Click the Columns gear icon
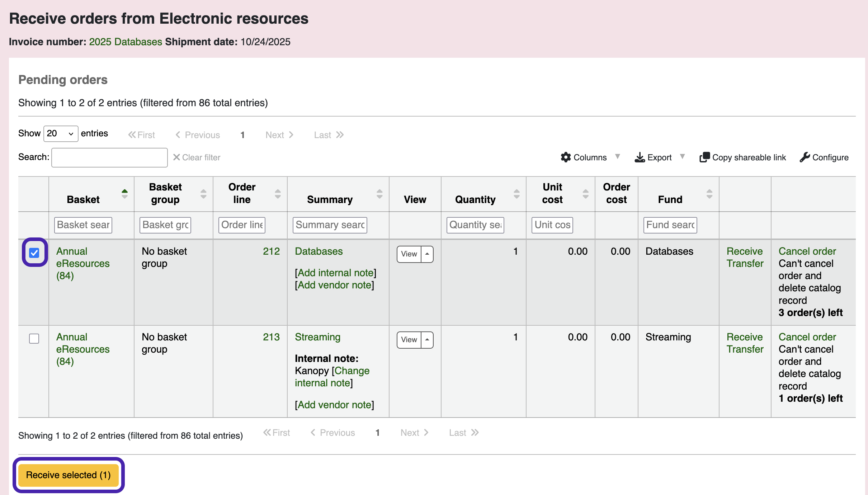The width and height of the screenshot is (868, 495). click(566, 157)
